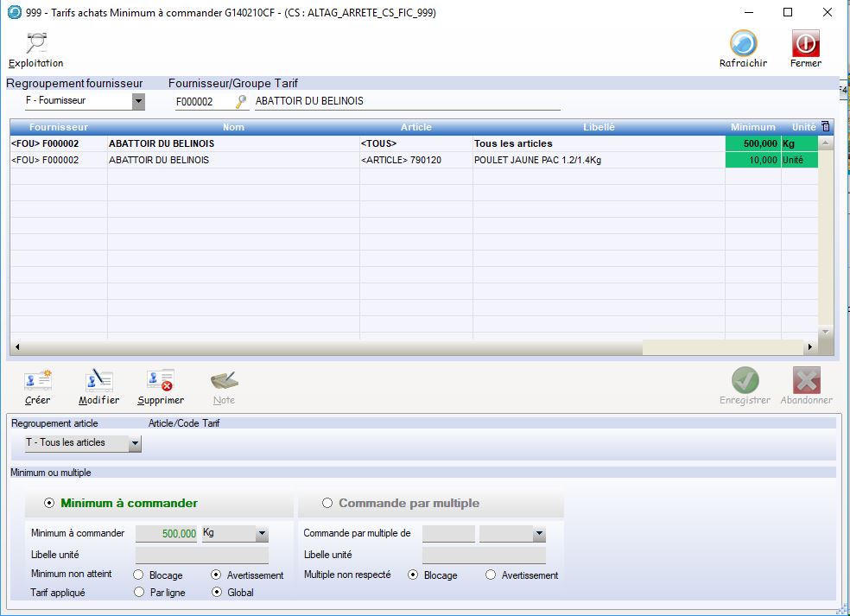
Task: Select Par ligne for Tarif appliqué
Action: point(138,593)
